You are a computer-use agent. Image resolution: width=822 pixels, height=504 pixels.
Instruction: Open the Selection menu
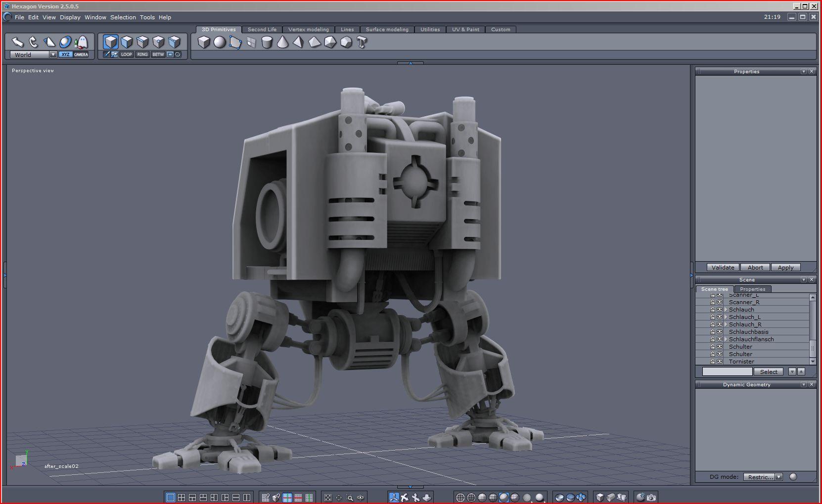123,17
